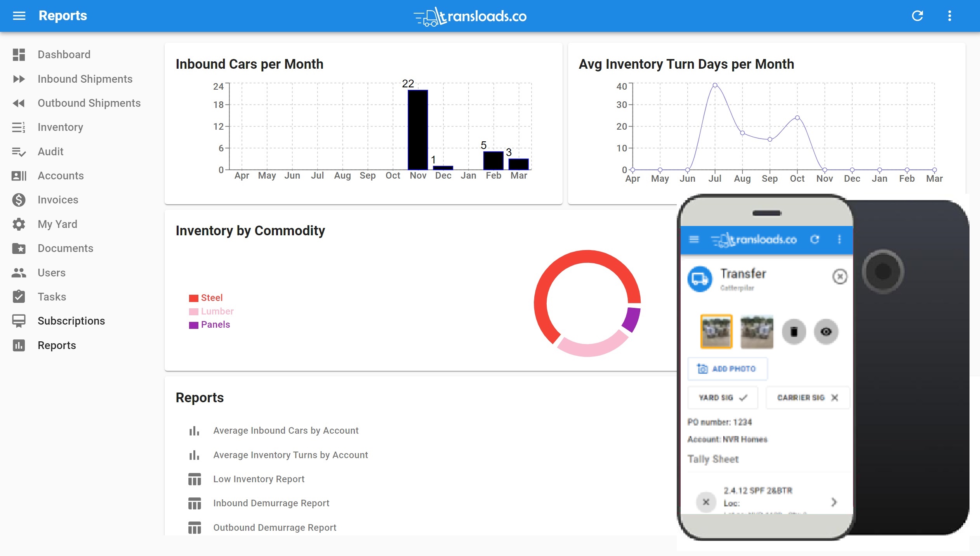Open Average Inbound Cars by Account report
The width and height of the screenshot is (980, 556).
point(285,431)
